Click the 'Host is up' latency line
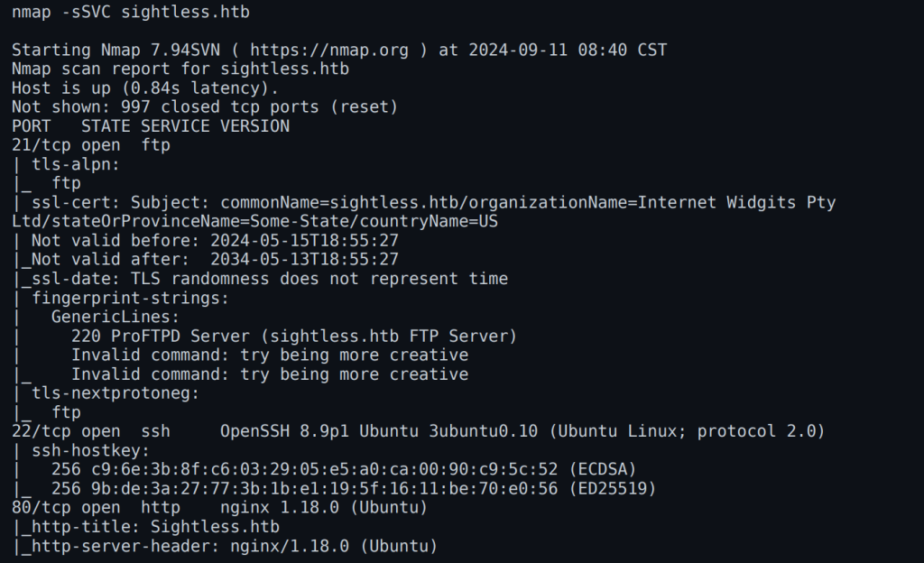924x563 pixels. coord(144,88)
